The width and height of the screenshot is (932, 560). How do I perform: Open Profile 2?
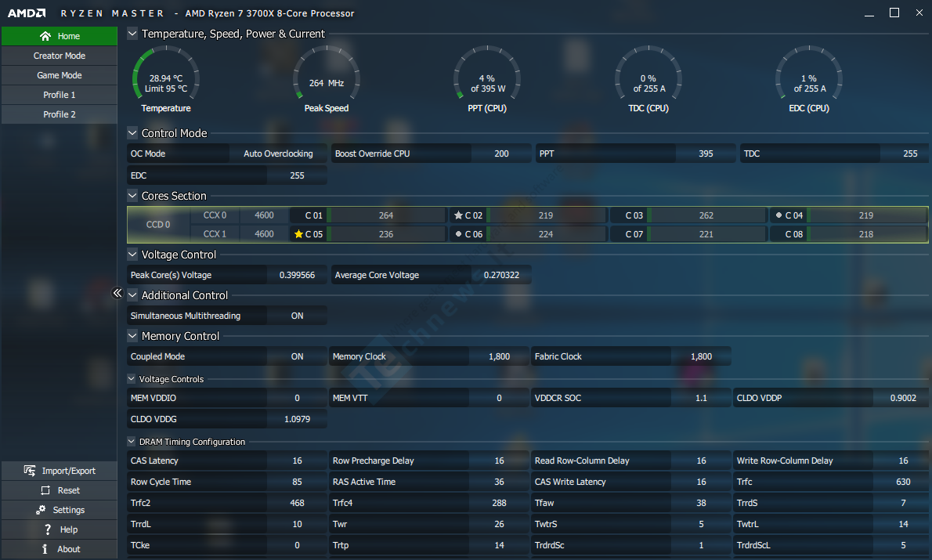(x=60, y=114)
